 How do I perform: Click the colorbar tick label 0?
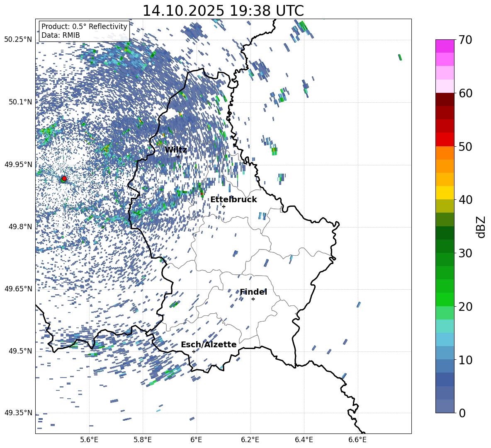pos(462,413)
